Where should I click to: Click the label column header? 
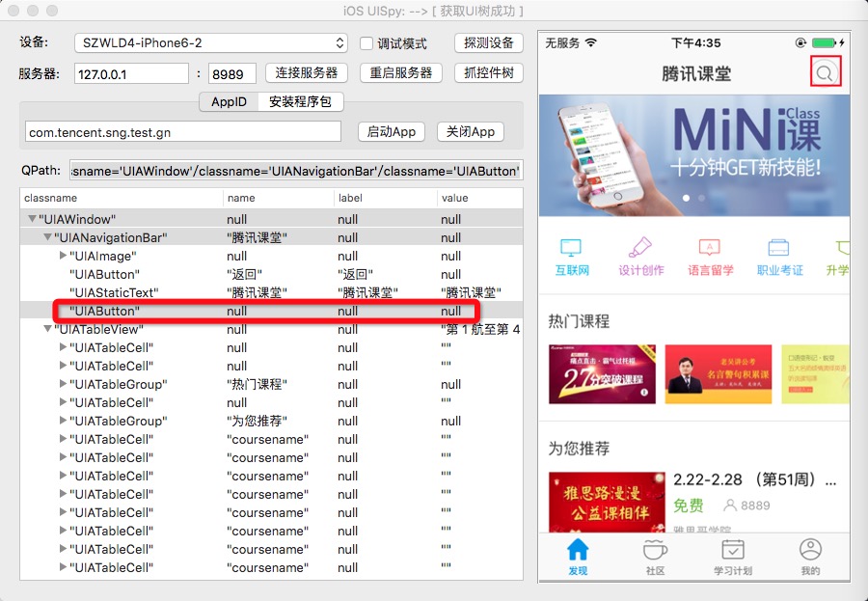point(385,198)
